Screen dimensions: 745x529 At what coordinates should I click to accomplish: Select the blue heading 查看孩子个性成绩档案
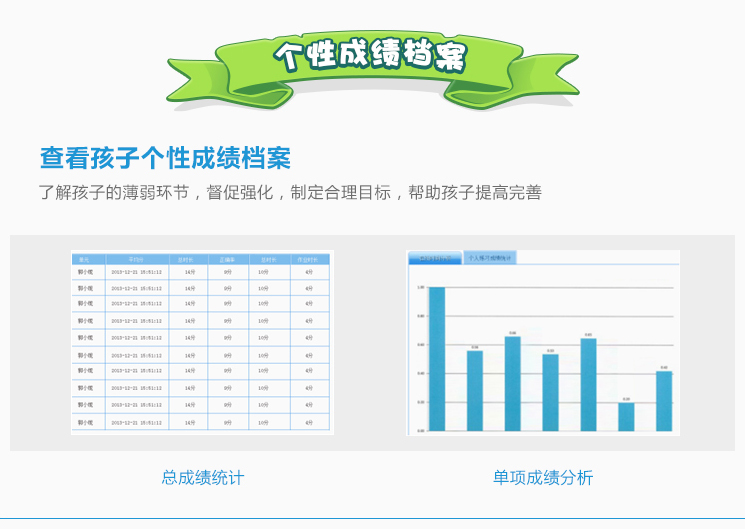pos(165,158)
